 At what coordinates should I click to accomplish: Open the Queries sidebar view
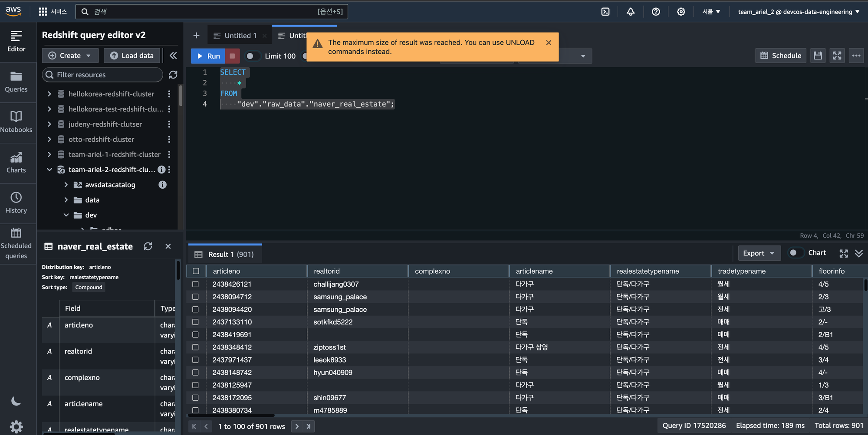(x=16, y=82)
